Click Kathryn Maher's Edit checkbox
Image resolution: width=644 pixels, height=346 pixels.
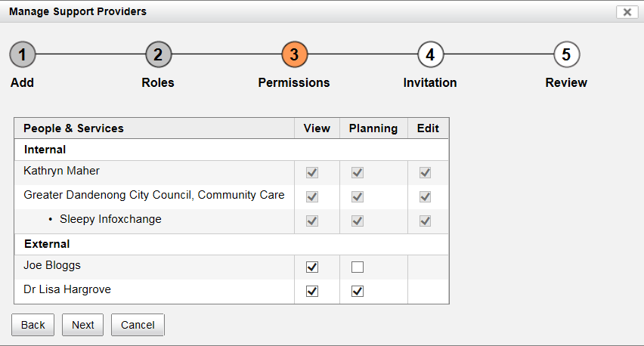point(426,173)
